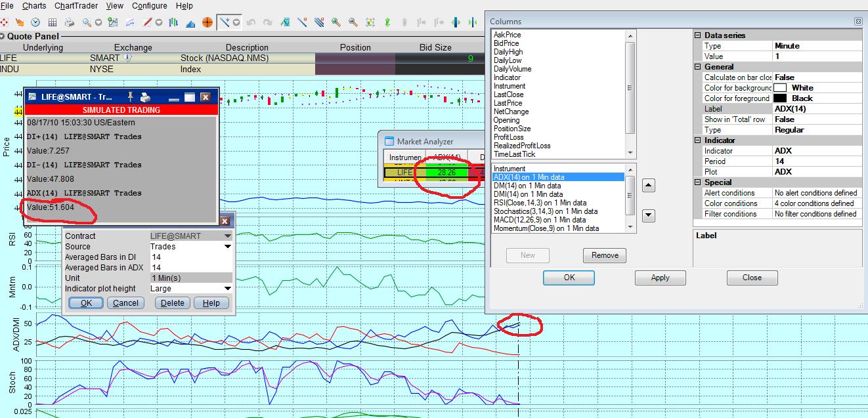Screen dimensions: 868x418
Task: Open the Configure menu
Action: point(149,5)
